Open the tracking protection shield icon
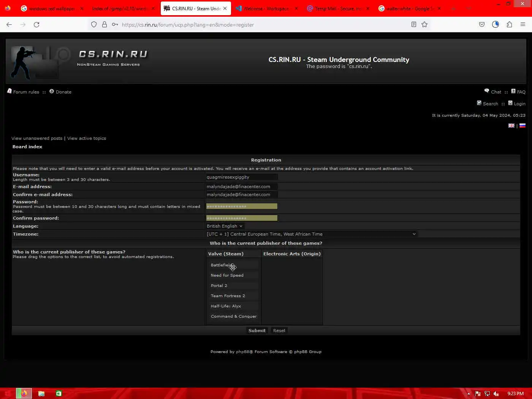Image resolution: width=532 pixels, height=399 pixels. pos(94,25)
